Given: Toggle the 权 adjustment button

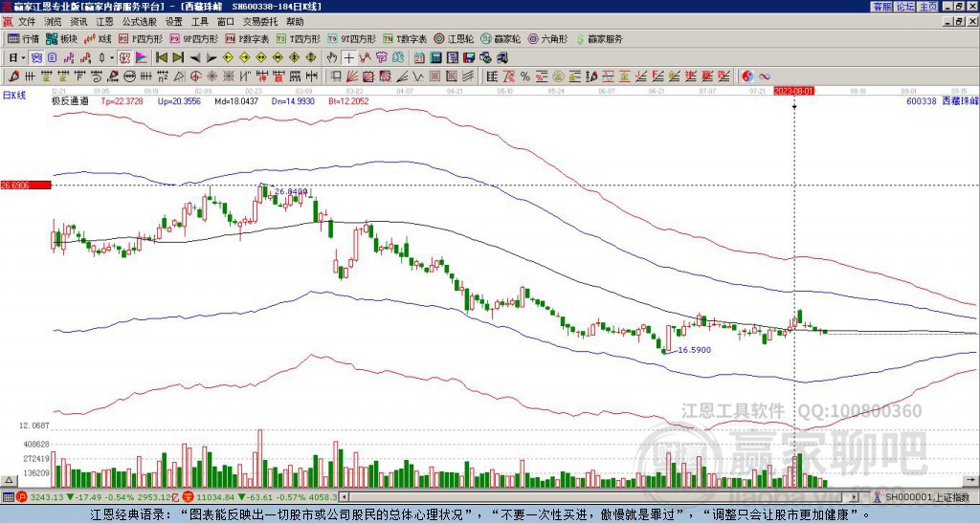Looking at the screenshot, I should [124, 58].
